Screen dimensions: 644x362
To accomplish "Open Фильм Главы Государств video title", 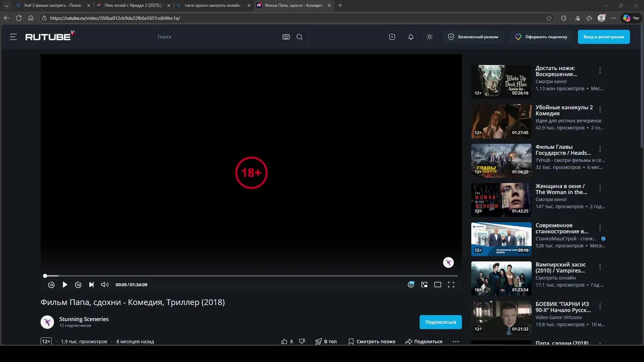I will [x=563, y=150].
